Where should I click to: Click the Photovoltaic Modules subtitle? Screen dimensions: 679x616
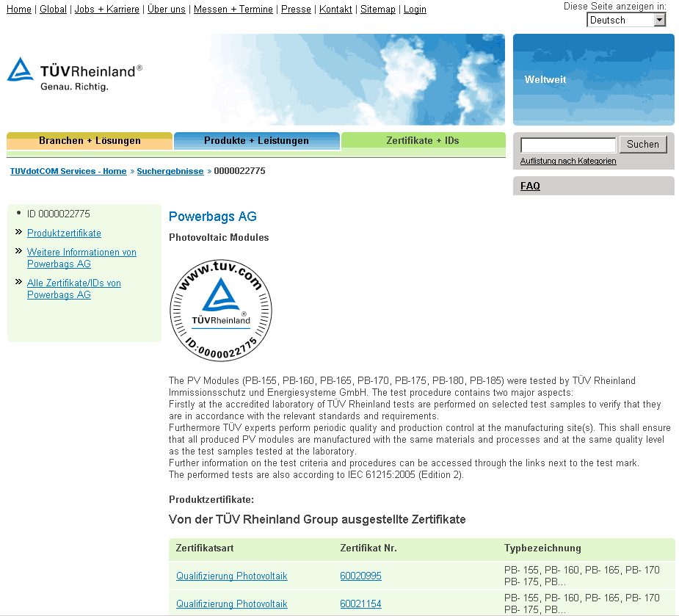219,237
